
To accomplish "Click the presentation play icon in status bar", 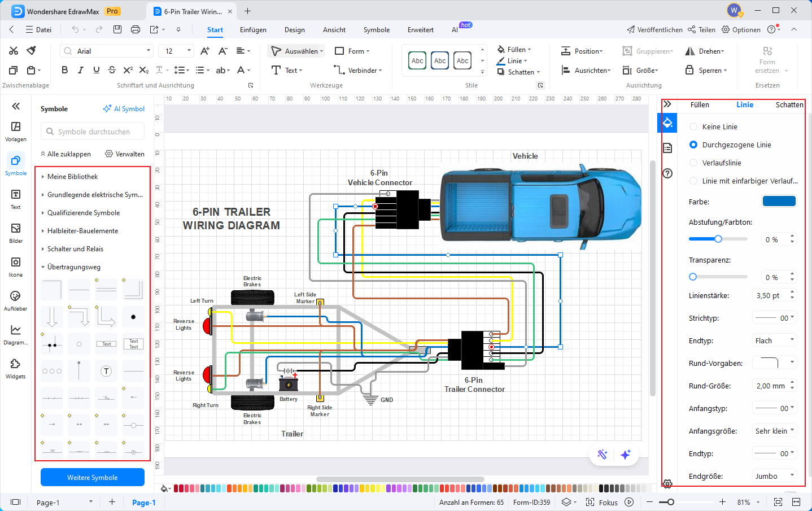I will click(630, 502).
